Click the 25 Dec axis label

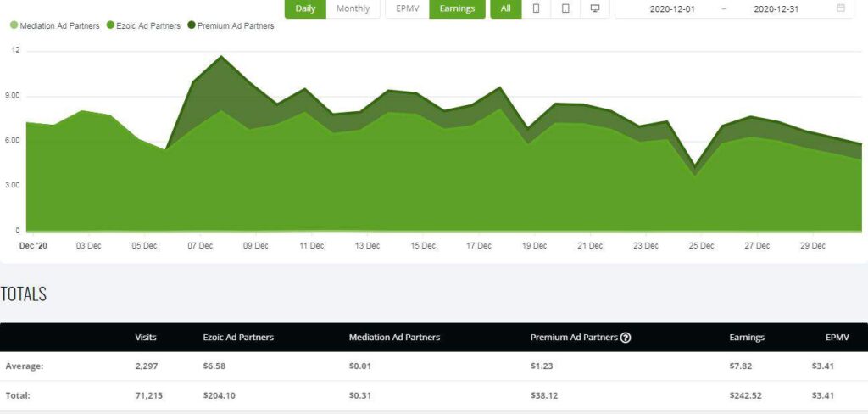(x=701, y=246)
